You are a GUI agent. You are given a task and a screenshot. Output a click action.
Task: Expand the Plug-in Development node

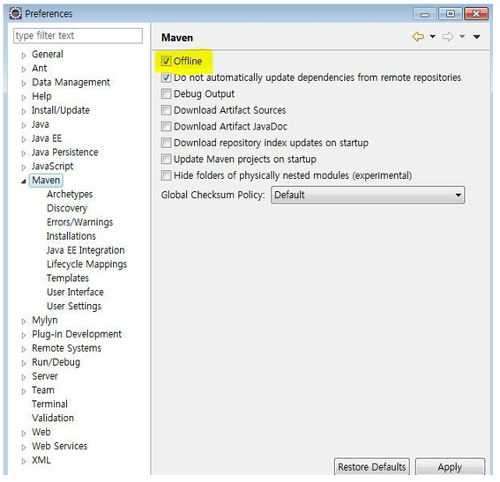click(x=24, y=335)
